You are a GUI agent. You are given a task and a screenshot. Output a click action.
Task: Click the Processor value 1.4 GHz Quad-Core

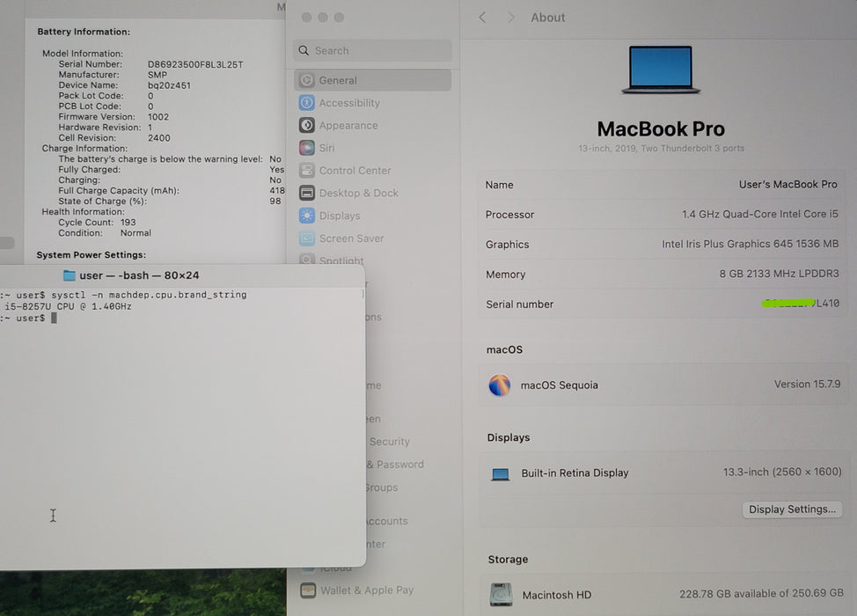click(759, 214)
